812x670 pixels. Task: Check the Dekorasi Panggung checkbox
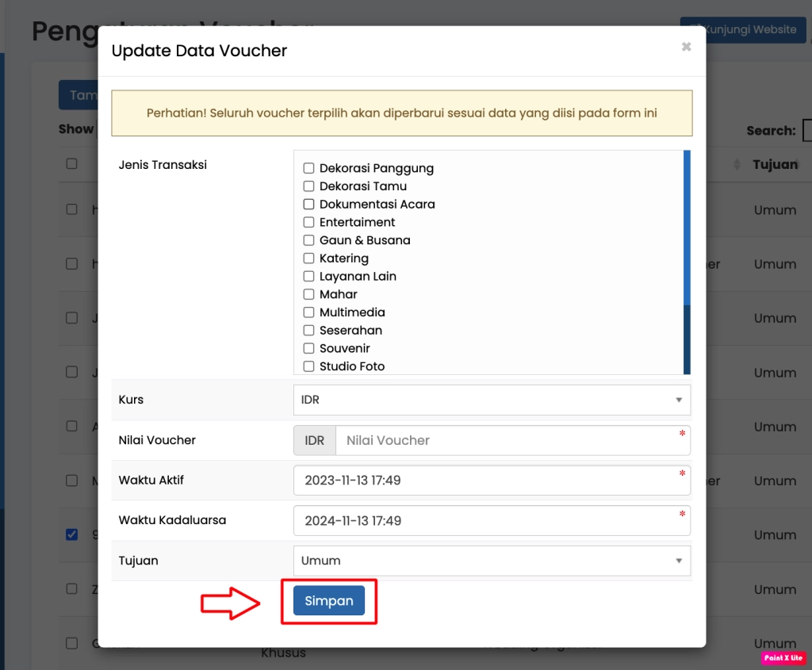tap(308, 167)
